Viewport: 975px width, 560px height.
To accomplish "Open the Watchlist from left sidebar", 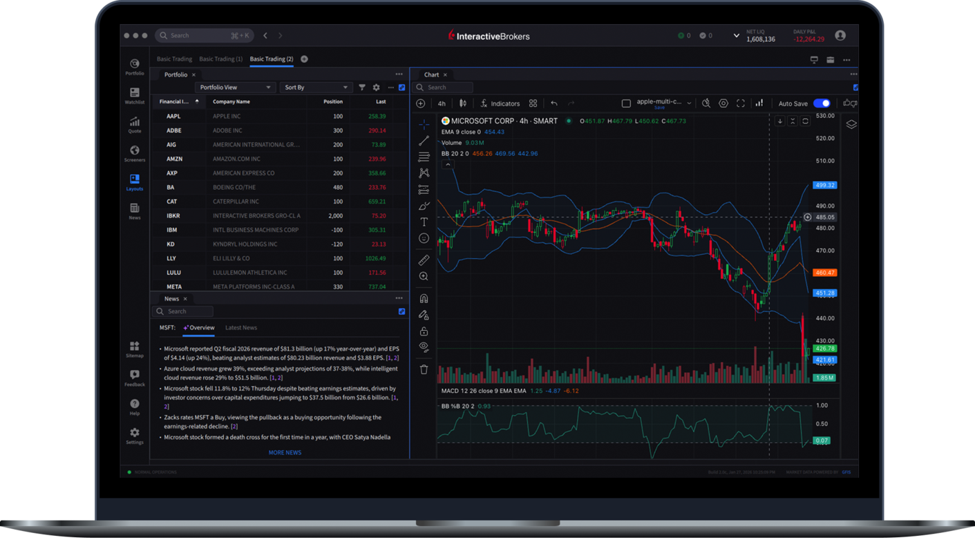I will click(x=134, y=94).
